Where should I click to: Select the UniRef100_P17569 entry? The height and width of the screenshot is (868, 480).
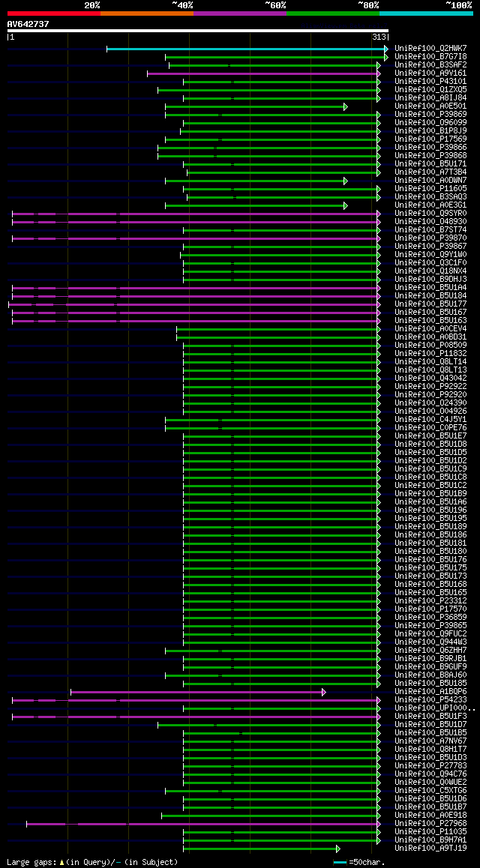(430, 139)
